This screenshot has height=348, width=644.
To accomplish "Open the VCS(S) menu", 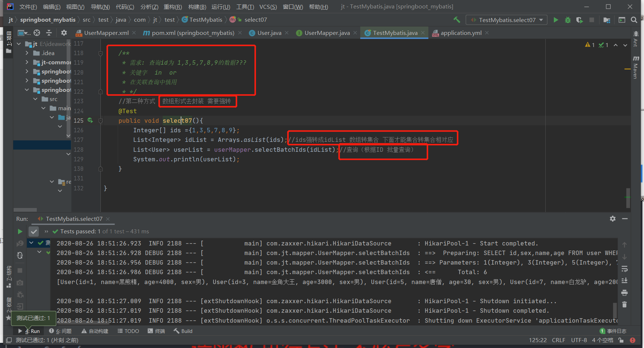I will [268, 7].
